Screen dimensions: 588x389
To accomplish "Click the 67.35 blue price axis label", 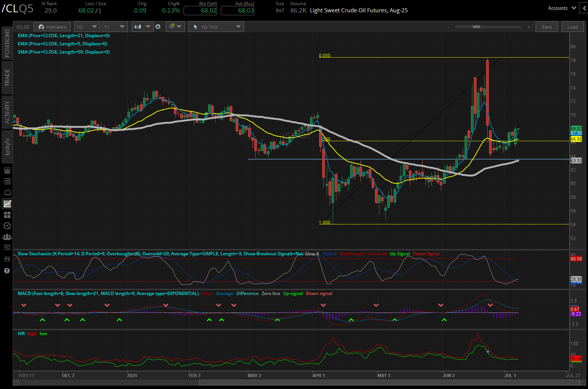I will tap(576, 133).
